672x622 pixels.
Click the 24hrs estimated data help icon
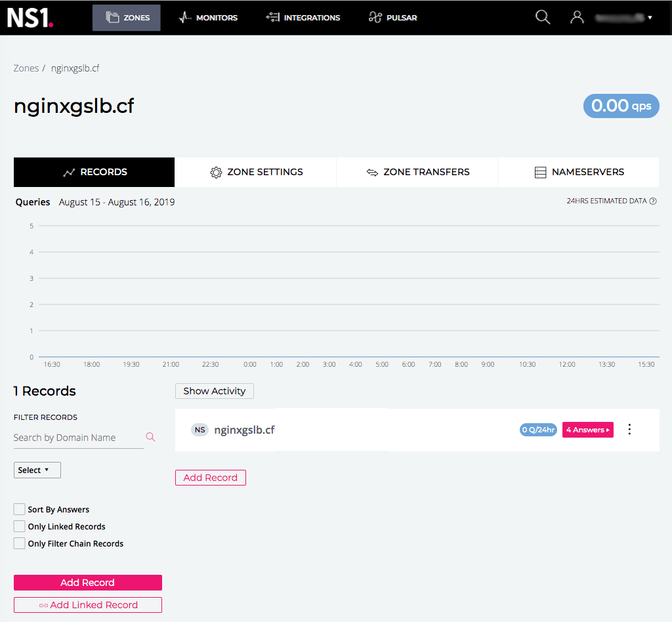coord(652,201)
